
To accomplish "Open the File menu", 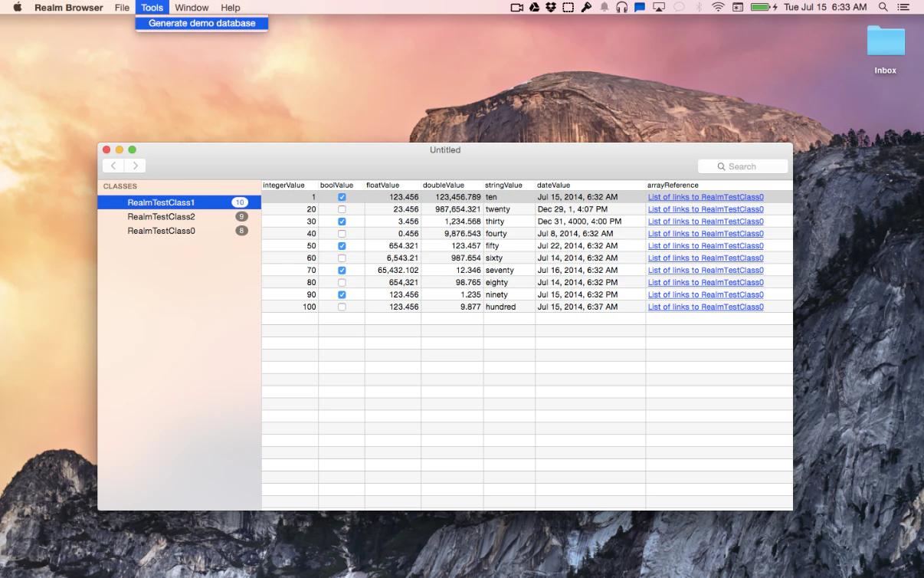I will [123, 8].
